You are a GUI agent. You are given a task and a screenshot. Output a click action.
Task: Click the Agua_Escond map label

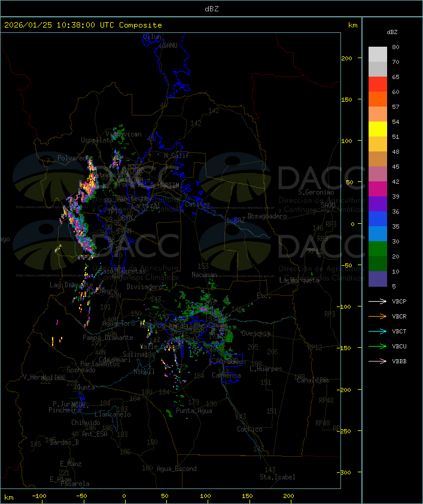pyautogui.click(x=176, y=469)
